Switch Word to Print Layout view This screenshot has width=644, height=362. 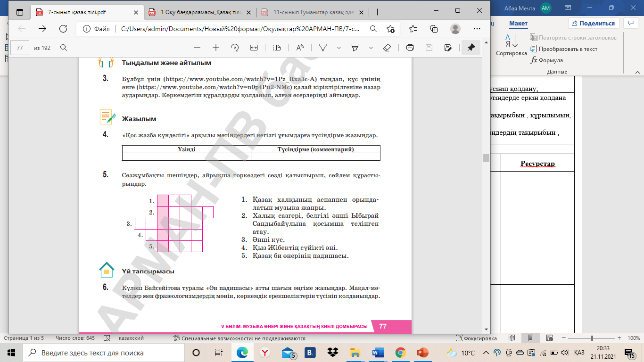[530, 338]
